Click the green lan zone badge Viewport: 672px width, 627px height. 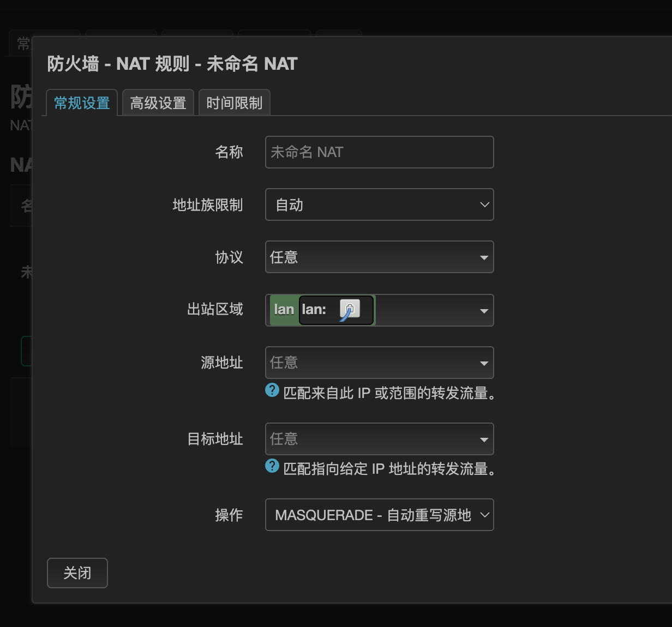click(284, 310)
